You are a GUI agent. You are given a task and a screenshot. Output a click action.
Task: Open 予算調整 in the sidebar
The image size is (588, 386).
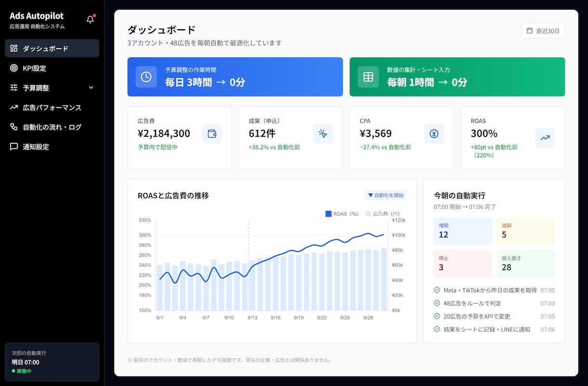tap(52, 88)
